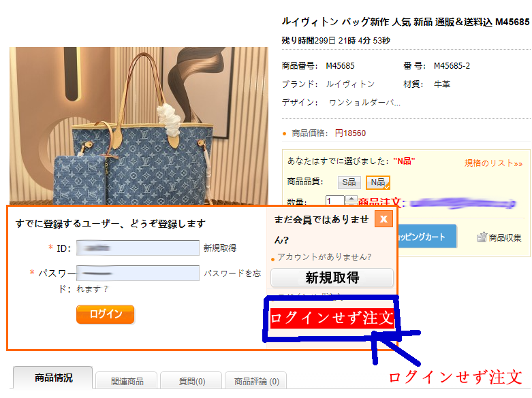Click the 牛革 material value

tap(442, 84)
